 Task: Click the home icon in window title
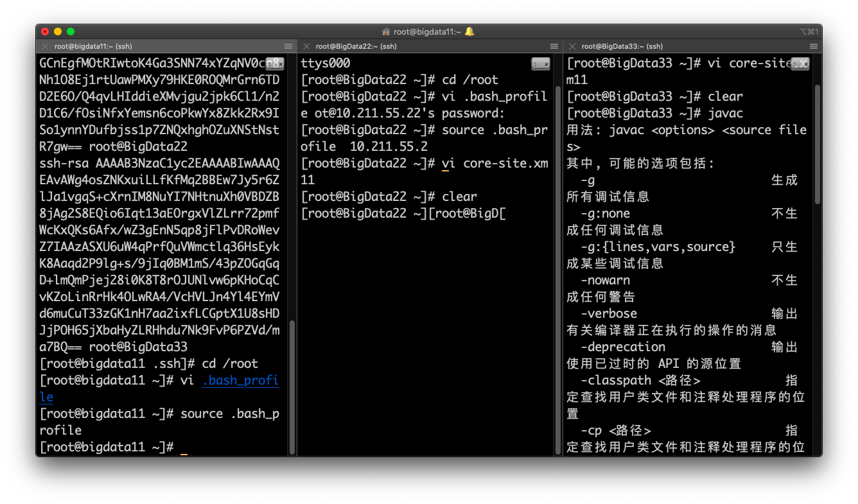(386, 31)
